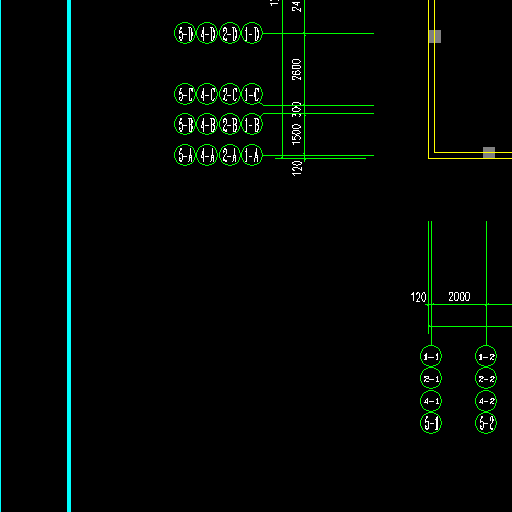Select the 1-2 axis bubble
512x512 pixels.
coord(486,357)
